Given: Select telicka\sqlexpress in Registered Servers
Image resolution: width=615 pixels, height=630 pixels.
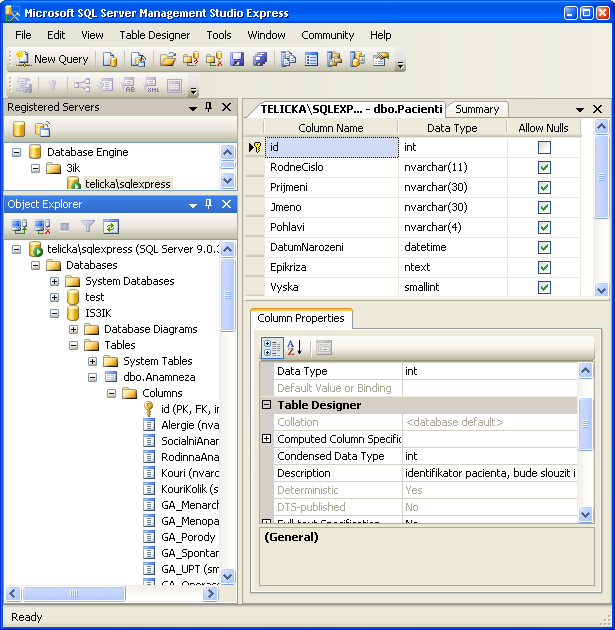Looking at the screenshot, I should [128, 184].
